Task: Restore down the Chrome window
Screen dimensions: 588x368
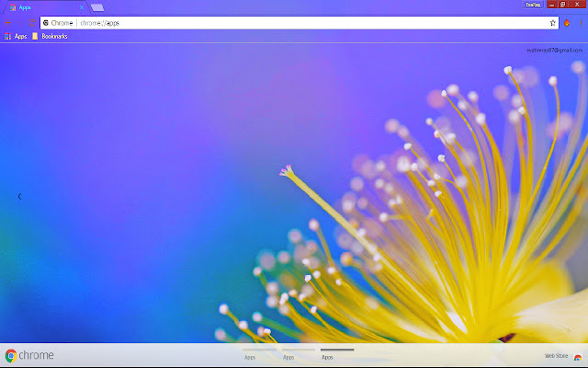Action: point(562,5)
